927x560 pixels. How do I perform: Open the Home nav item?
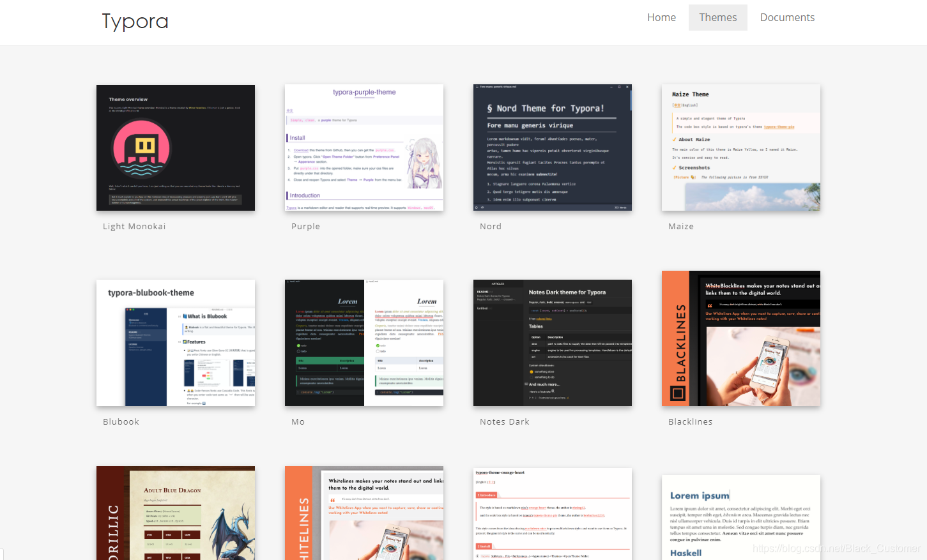pos(661,17)
